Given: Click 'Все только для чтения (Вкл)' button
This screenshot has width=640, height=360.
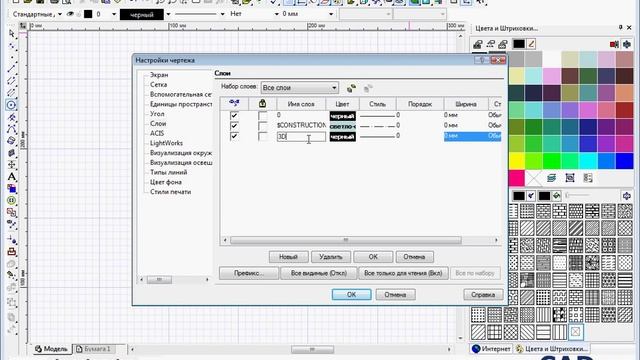Looking at the screenshot, I should pyautogui.click(x=403, y=273).
